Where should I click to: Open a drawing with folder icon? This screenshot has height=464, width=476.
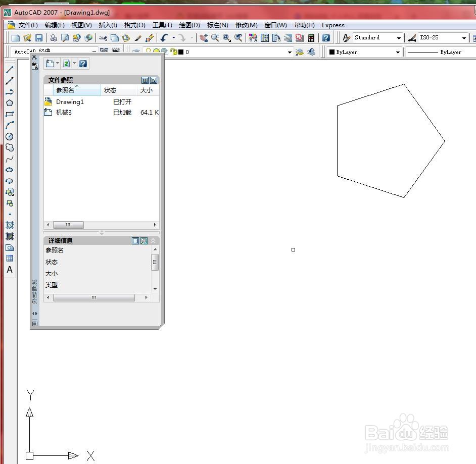[27, 38]
